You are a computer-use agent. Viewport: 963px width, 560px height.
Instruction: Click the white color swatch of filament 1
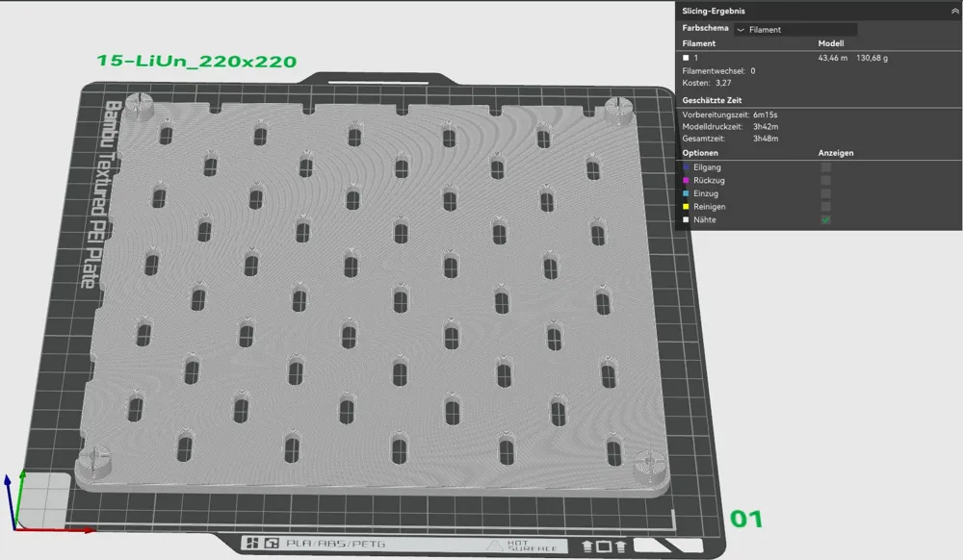tap(686, 58)
